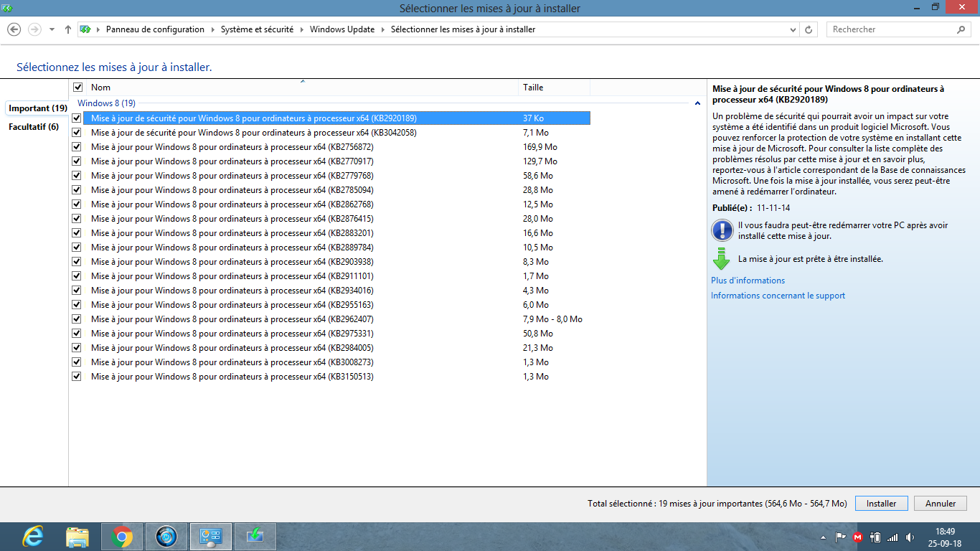Viewport: 980px width, 551px height.
Task: Uncheck update KB2770917 checkbox
Action: point(77,161)
